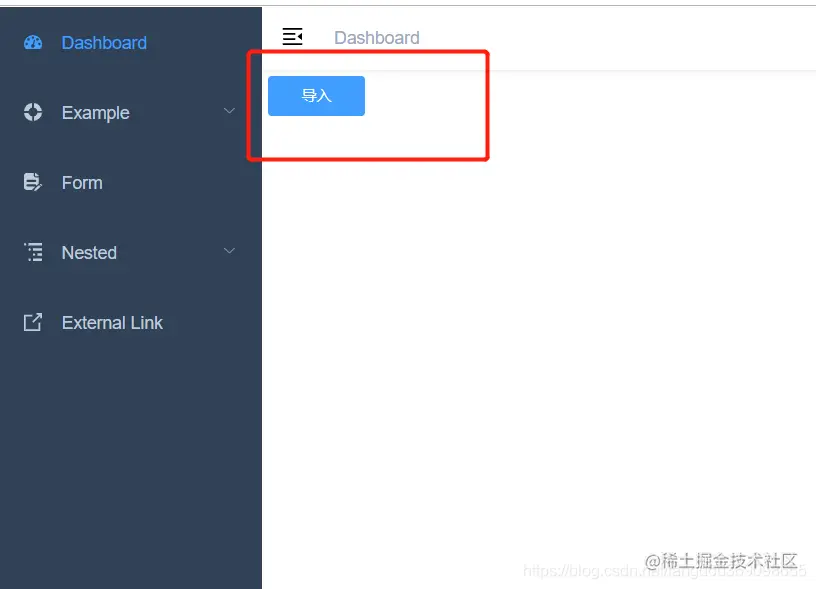Click the Dashboard gauge icon in sidebar
Viewport: 816px width, 589px height.
click(x=33, y=43)
